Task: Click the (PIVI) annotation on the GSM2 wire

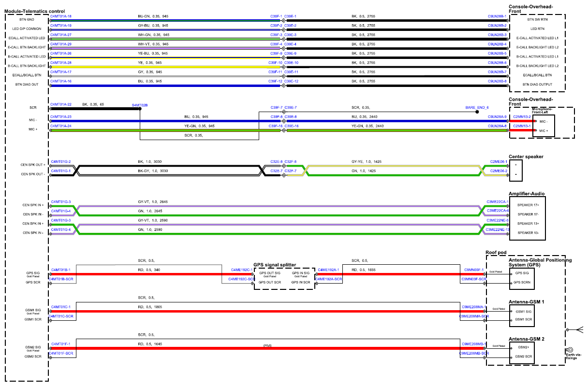Action: click(x=268, y=346)
